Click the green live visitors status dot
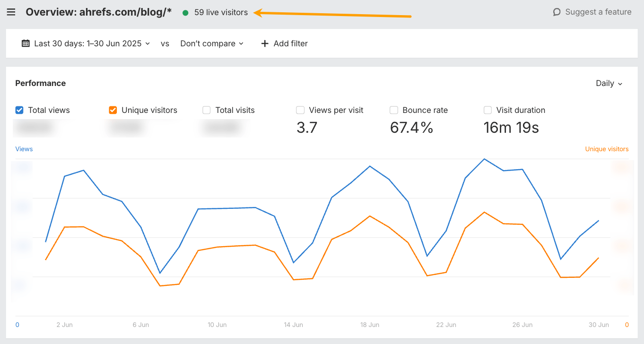Image resolution: width=644 pixels, height=344 pixels. [185, 13]
